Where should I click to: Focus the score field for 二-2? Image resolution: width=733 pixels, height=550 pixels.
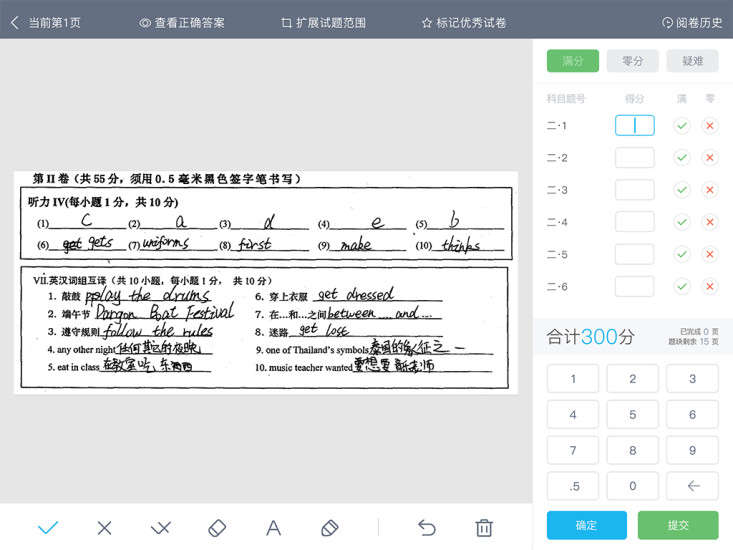[x=634, y=157]
